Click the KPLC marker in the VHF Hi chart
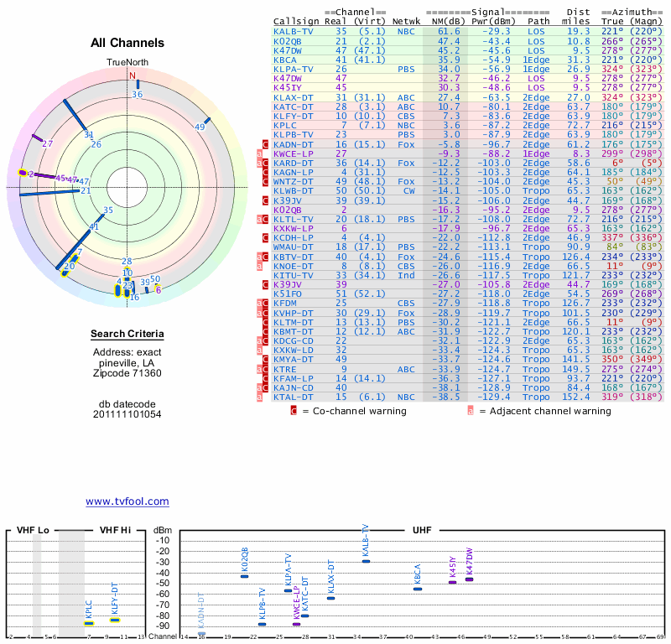 pos(89,623)
